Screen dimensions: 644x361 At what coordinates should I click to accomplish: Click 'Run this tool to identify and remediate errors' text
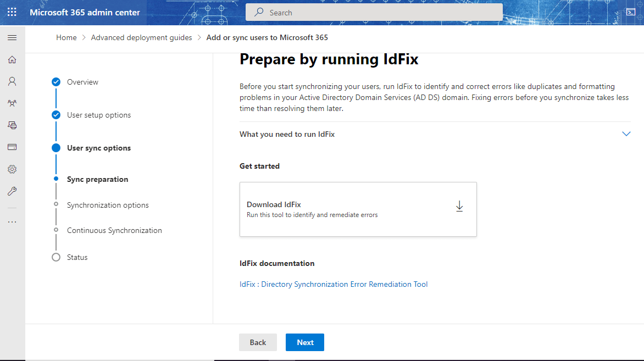click(x=312, y=215)
